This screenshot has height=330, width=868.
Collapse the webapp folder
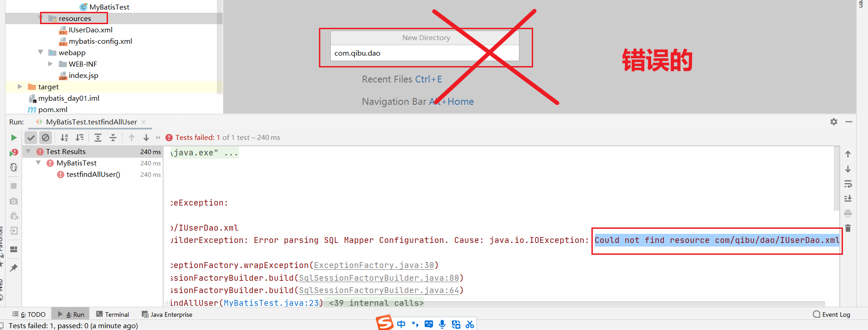pos(41,52)
